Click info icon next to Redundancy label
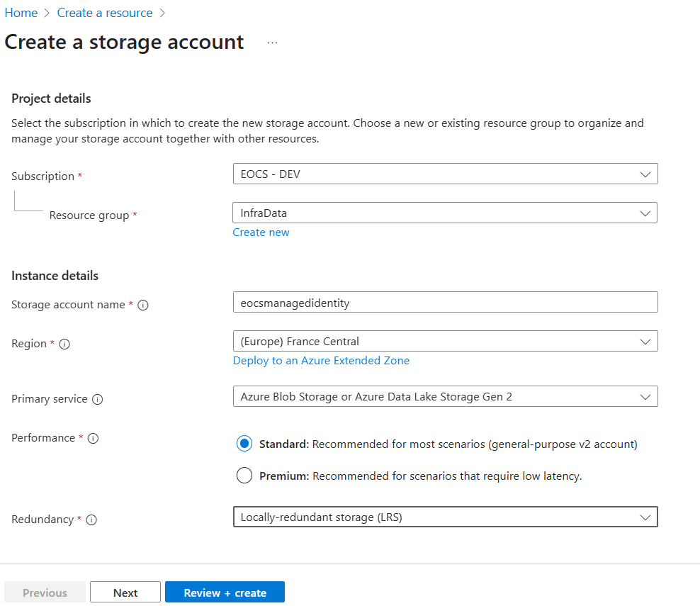 [91, 520]
